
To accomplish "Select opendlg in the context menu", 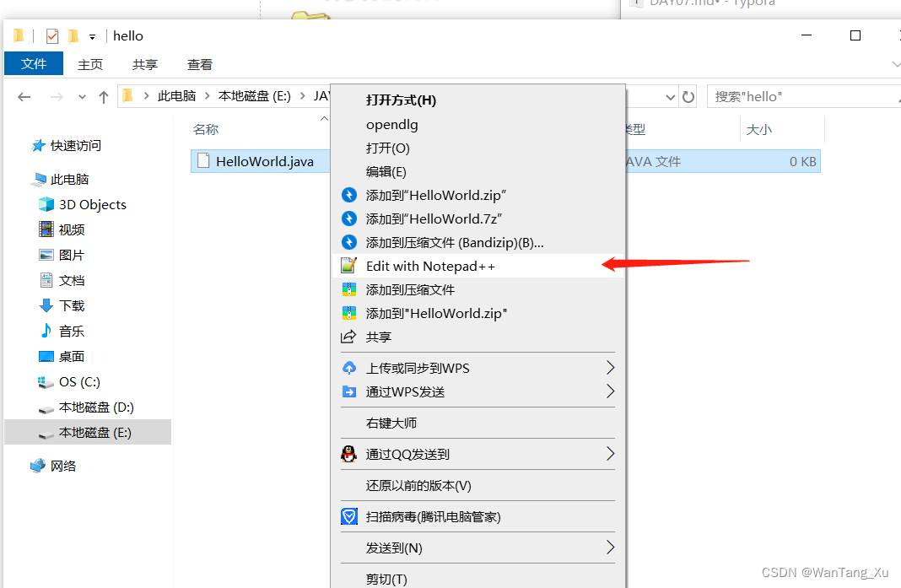I will click(477, 124).
